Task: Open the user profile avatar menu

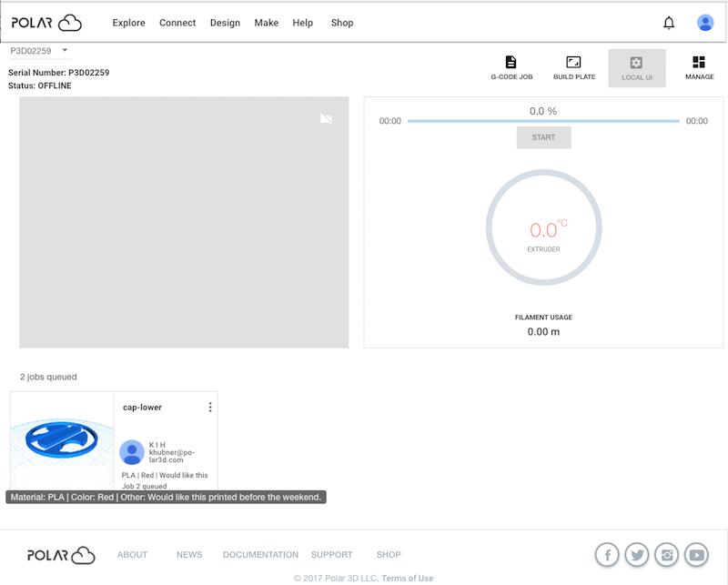Action: [x=704, y=23]
